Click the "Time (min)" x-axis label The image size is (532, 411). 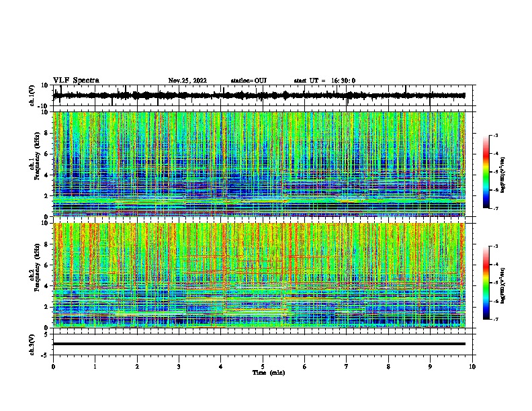(269, 373)
